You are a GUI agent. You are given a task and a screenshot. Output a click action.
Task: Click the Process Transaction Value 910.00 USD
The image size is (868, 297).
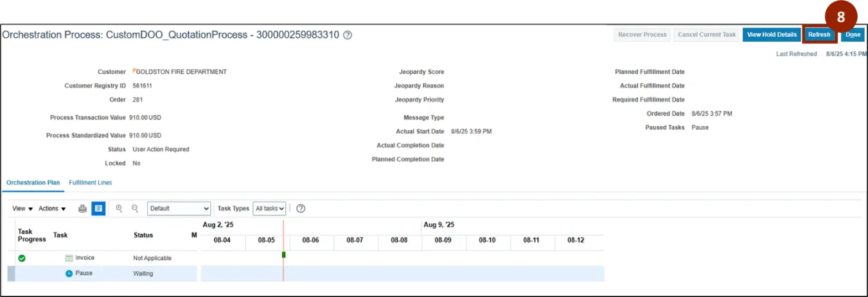point(145,117)
